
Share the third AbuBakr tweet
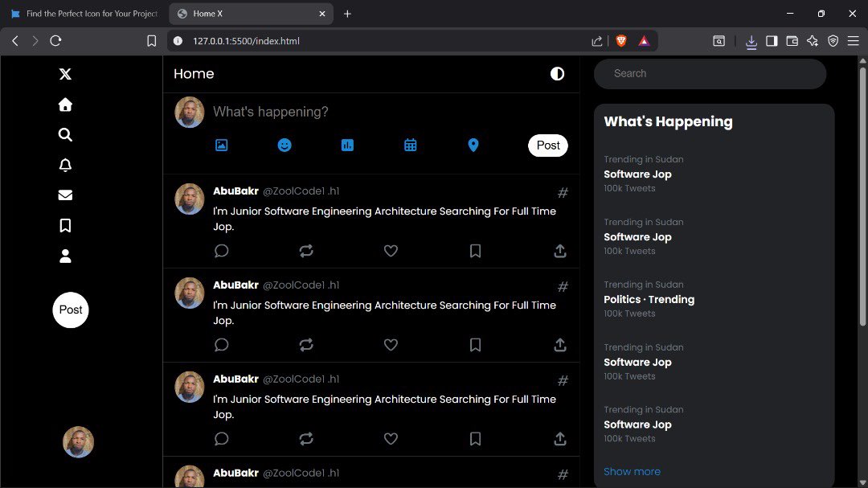point(560,439)
